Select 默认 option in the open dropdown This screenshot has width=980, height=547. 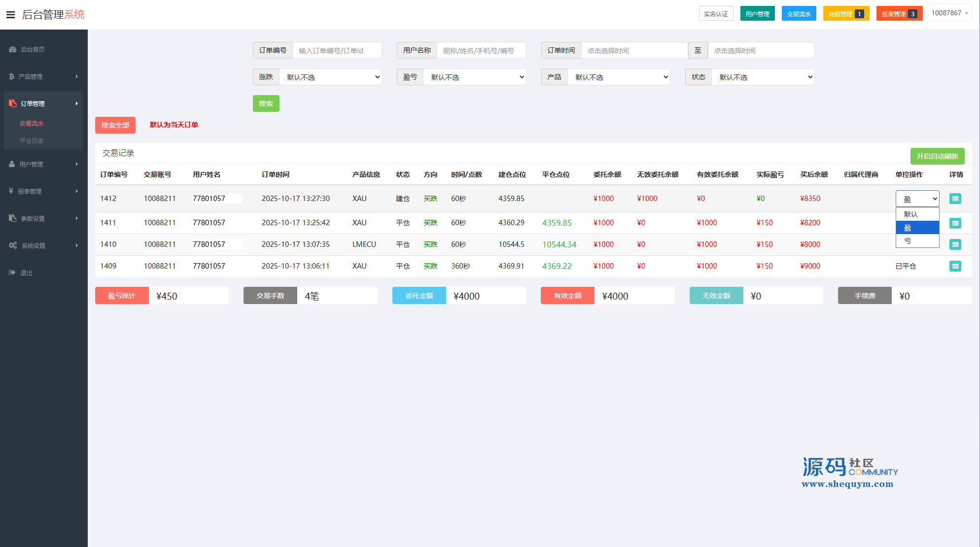click(916, 214)
